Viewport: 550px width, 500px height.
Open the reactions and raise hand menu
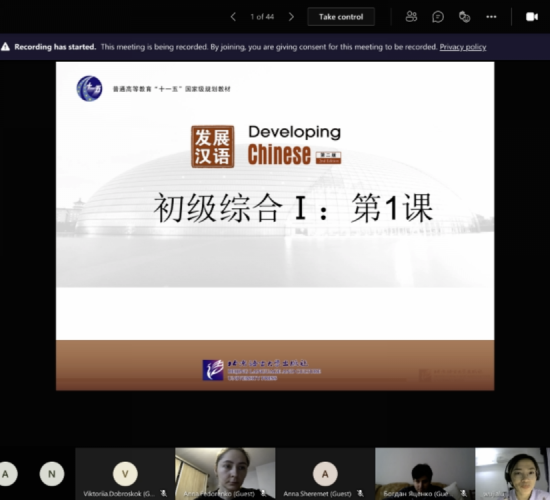pyautogui.click(x=464, y=16)
